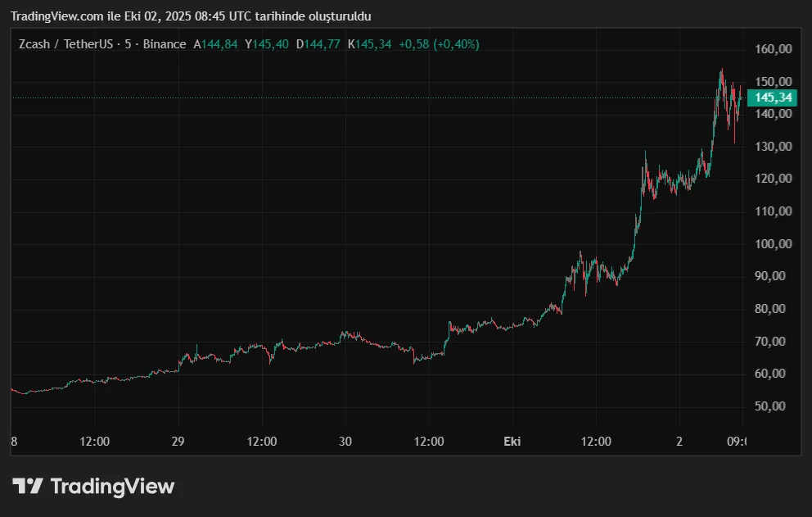Click the 160,00 price axis label

click(x=773, y=49)
